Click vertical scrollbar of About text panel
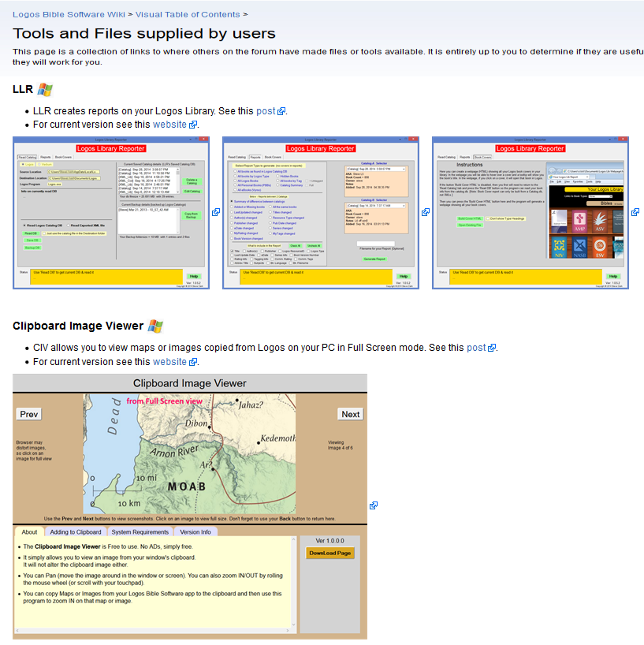Image resolution: width=644 pixels, height=645 pixels. point(294,582)
